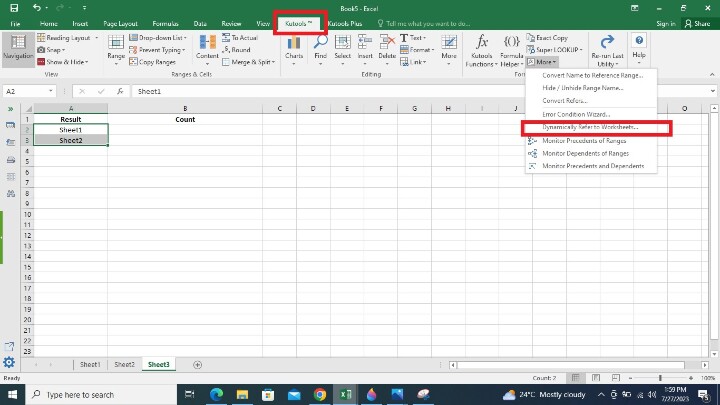The height and width of the screenshot is (405, 720).
Task: Open the Super LOOKUP tool
Action: [554, 50]
